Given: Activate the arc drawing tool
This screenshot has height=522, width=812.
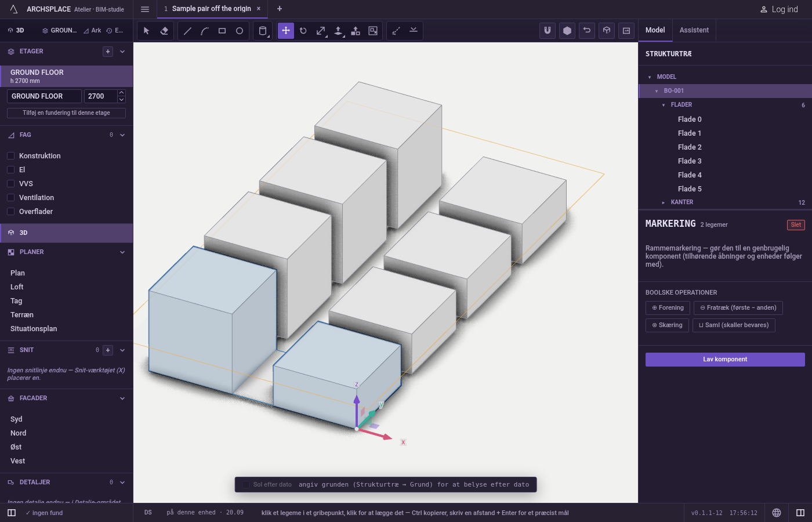Looking at the screenshot, I should coord(205,31).
